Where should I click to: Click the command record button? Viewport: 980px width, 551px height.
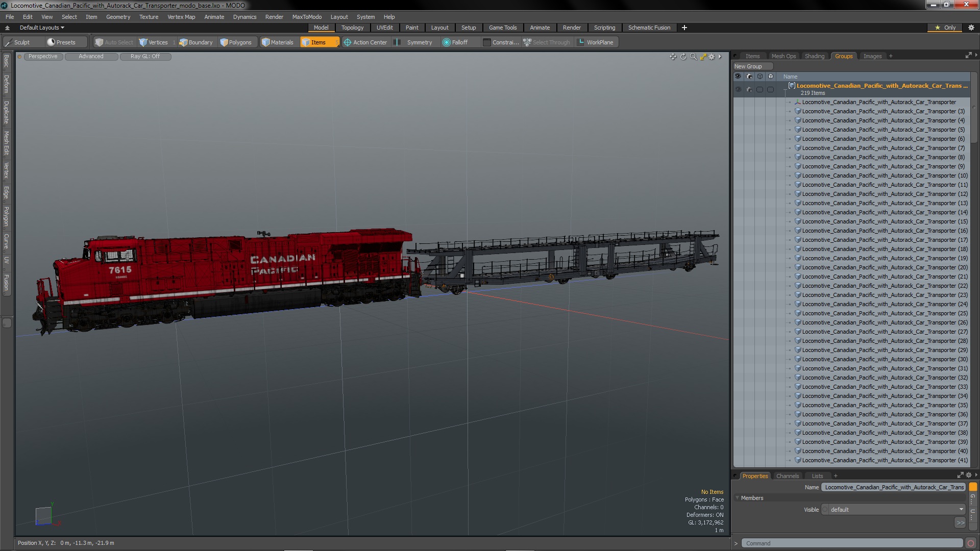(971, 543)
